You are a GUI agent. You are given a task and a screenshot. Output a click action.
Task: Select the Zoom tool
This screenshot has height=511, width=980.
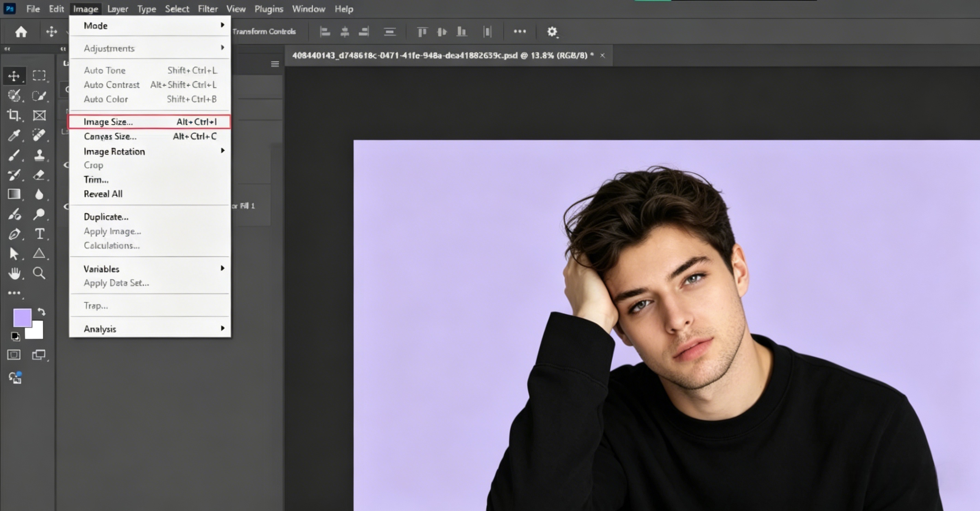39,273
